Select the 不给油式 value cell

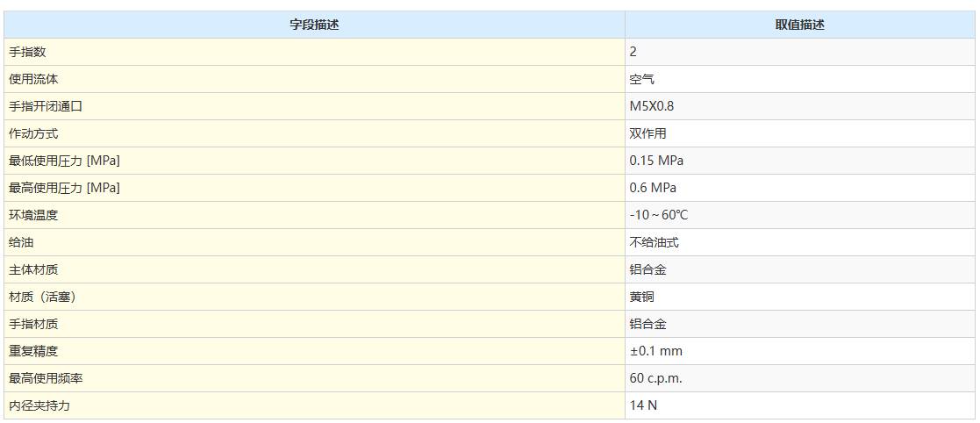point(654,242)
